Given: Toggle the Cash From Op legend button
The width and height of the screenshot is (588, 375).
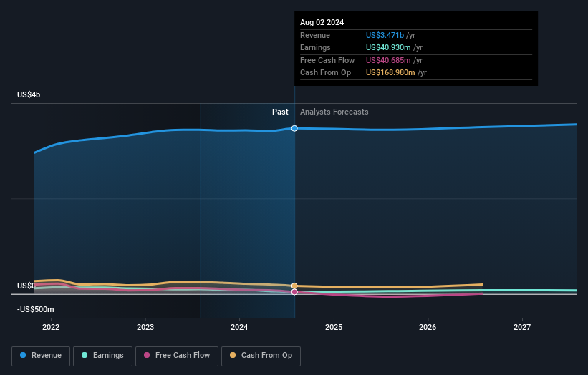Looking at the screenshot, I should [x=261, y=356].
